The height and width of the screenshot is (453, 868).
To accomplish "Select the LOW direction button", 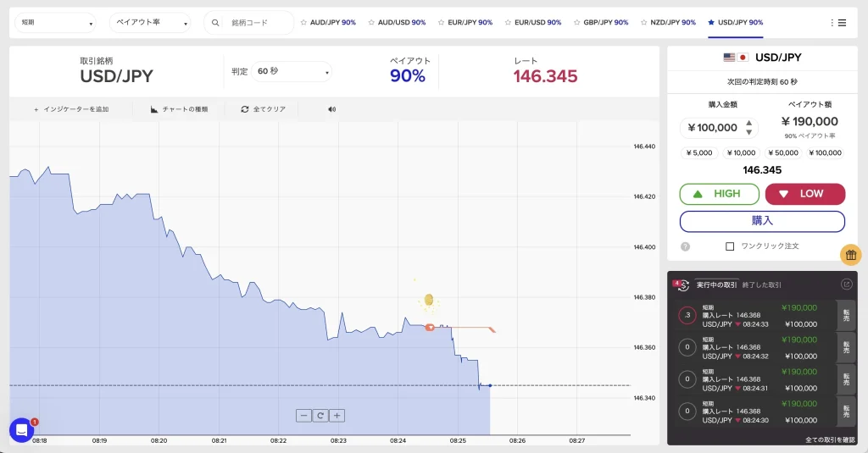I will [x=804, y=194].
